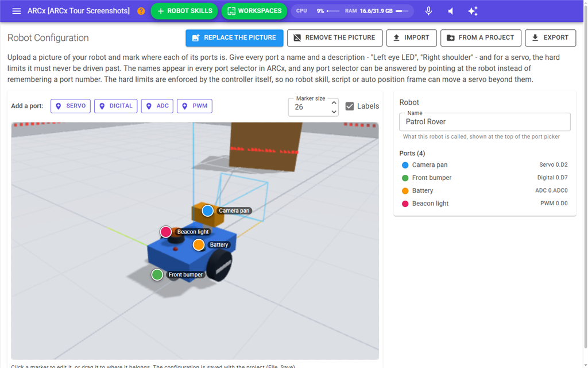
Task: Edit the robot Name field
Action: tap(485, 122)
